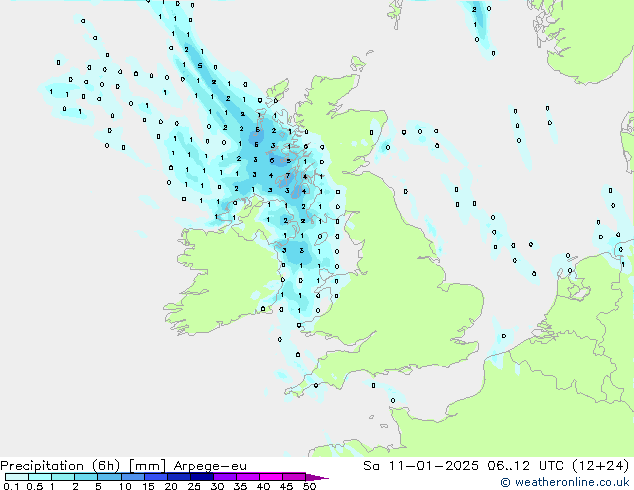Click the "20" legend scale label
This screenshot has width=634, height=490.
pos(171,486)
